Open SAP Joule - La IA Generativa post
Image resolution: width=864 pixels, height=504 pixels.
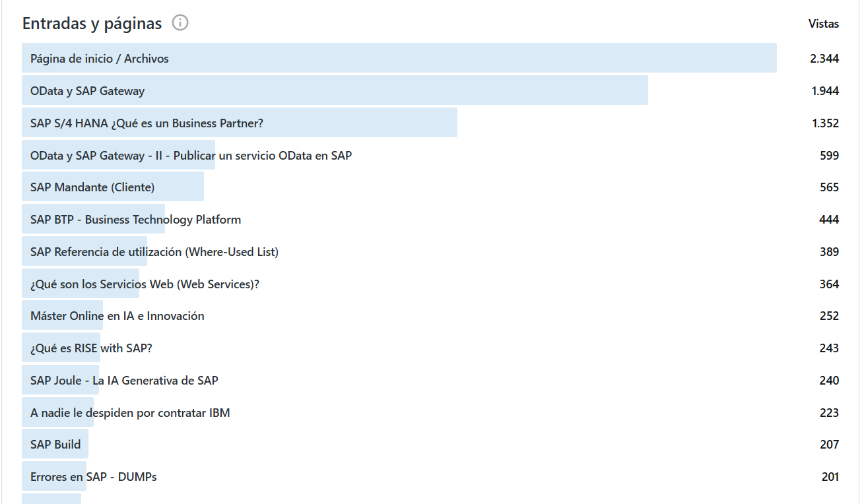[124, 381]
